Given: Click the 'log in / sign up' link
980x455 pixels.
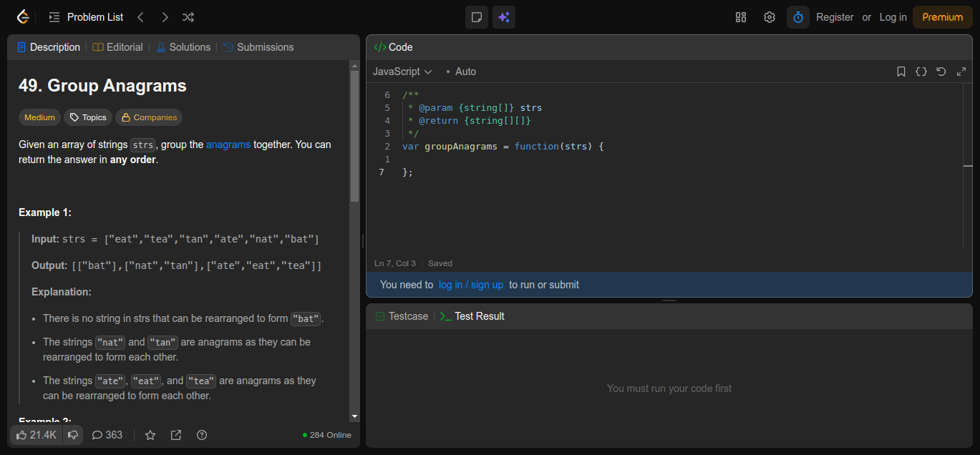Looking at the screenshot, I should point(471,285).
